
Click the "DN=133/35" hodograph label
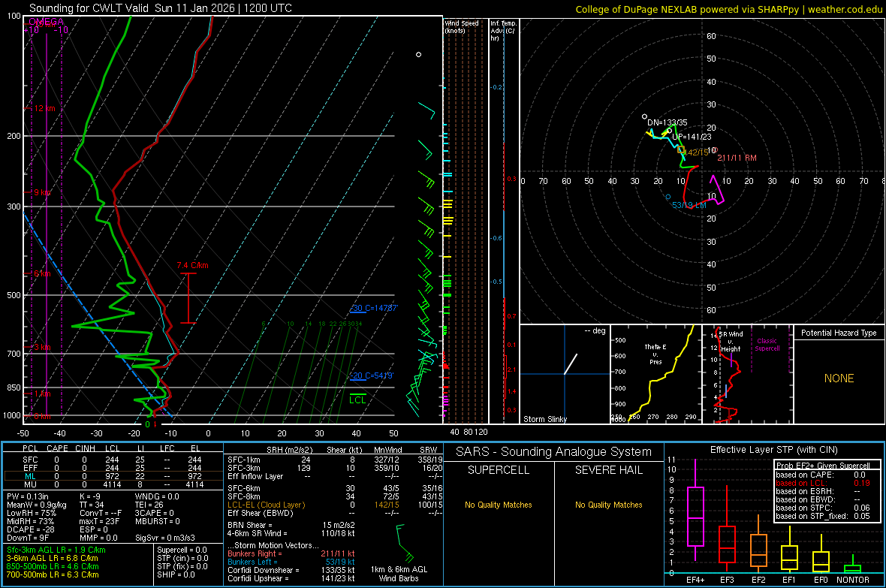[668, 122]
